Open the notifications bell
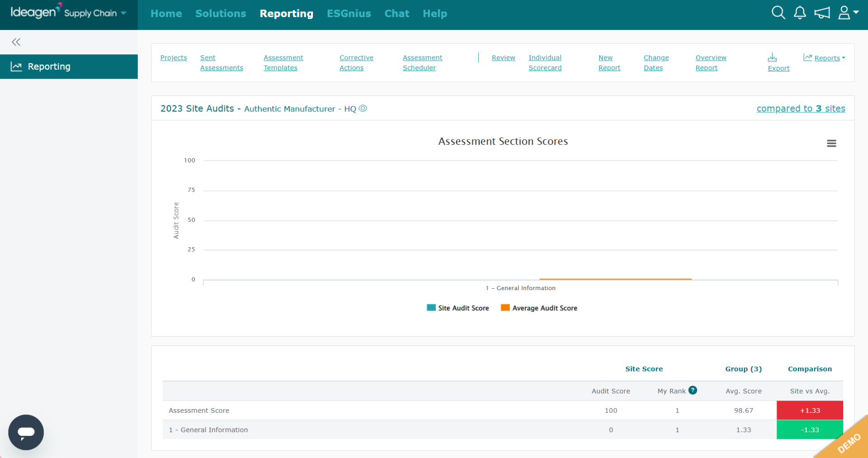 pyautogui.click(x=800, y=13)
